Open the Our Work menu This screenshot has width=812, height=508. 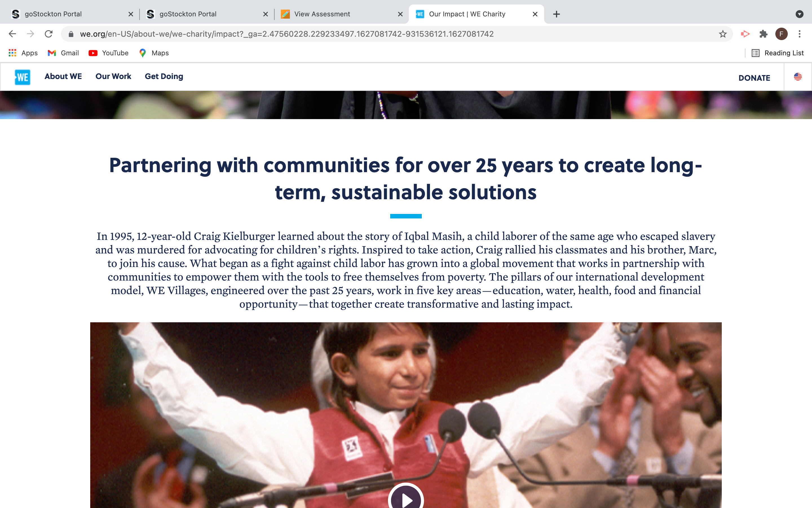(x=113, y=76)
